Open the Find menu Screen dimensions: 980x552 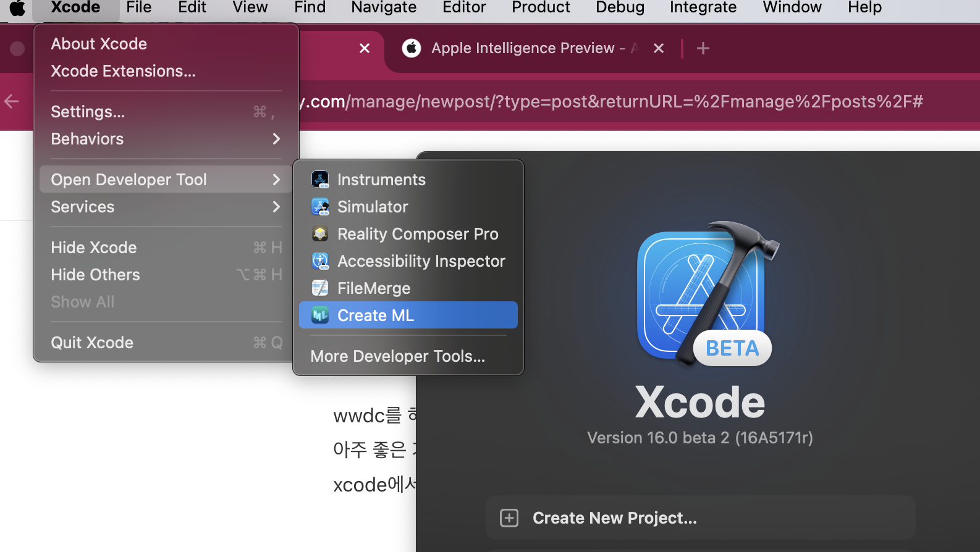coord(310,8)
